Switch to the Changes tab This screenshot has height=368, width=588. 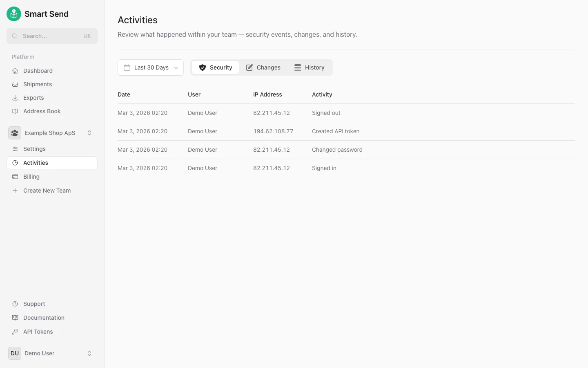tap(263, 67)
